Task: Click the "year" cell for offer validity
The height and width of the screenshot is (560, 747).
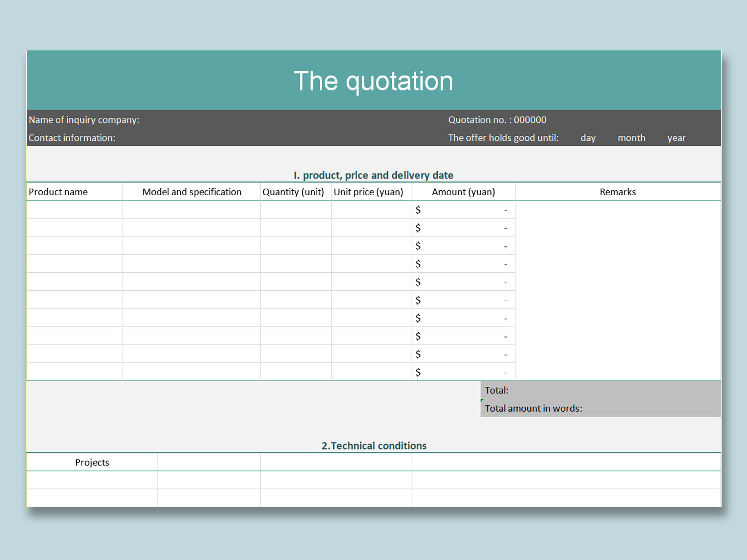Action: click(676, 137)
